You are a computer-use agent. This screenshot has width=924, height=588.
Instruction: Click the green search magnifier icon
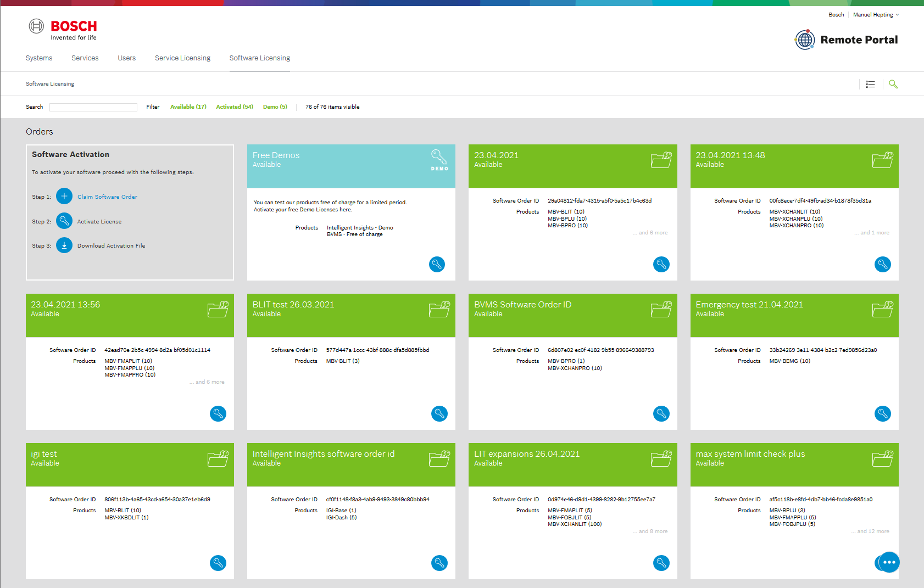point(893,84)
